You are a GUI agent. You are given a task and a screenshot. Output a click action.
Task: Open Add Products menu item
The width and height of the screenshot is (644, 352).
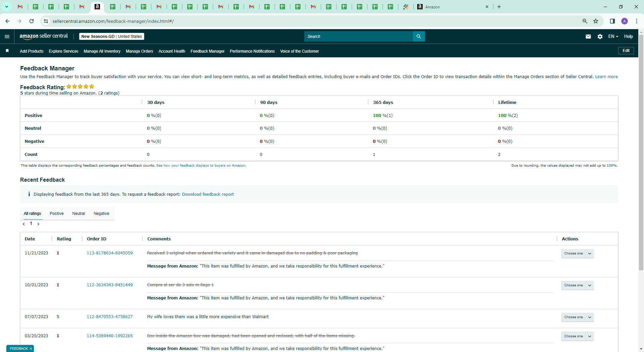click(32, 51)
